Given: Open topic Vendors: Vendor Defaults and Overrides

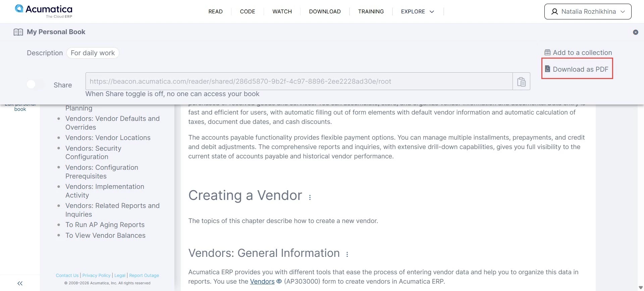Looking at the screenshot, I should click(113, 123).
